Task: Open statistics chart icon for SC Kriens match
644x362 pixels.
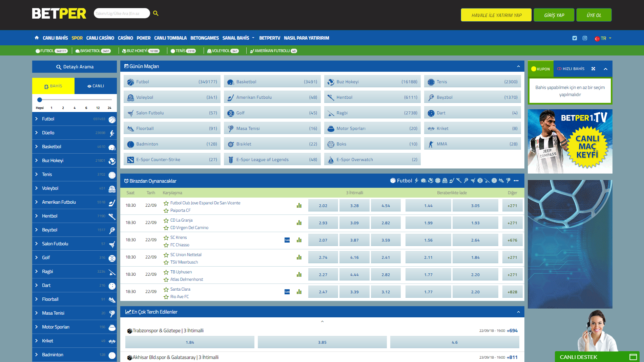Action: (299, 240)
